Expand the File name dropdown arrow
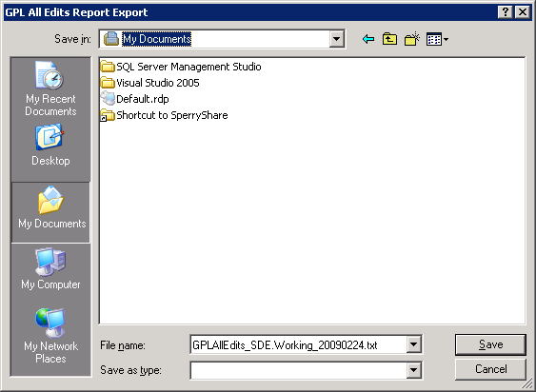This screenshot has height=392, width=536. [413, 344]
